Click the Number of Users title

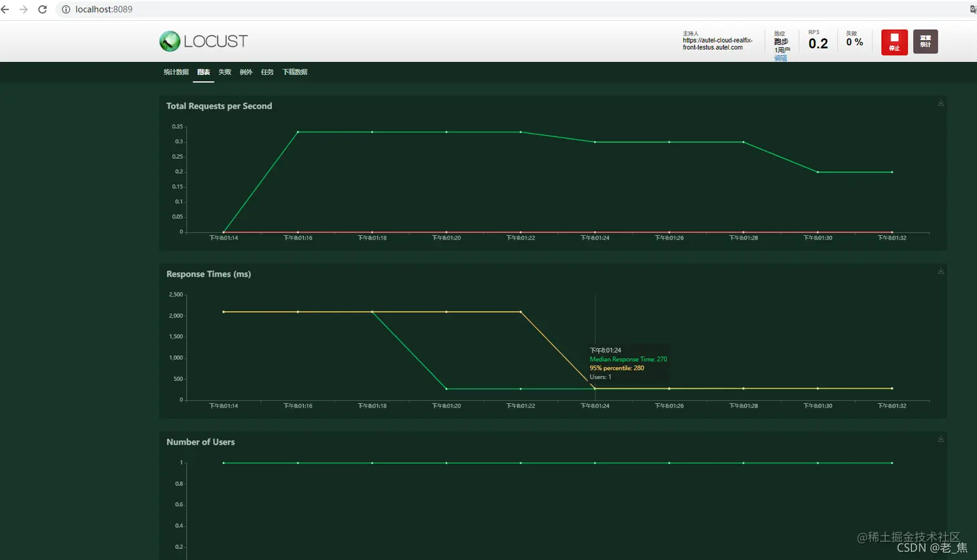[200, 442]
